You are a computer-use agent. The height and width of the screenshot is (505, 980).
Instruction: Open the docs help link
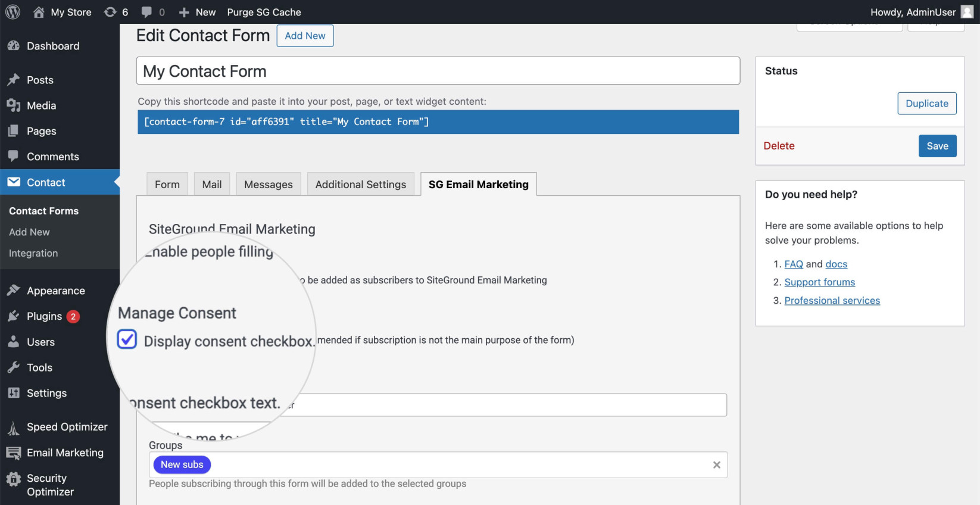pos(836,264)
